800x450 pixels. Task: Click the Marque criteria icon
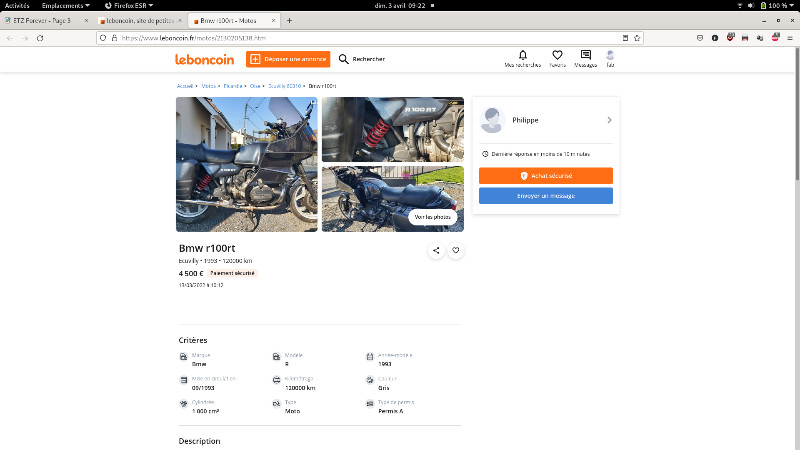(x=184, y=357)
